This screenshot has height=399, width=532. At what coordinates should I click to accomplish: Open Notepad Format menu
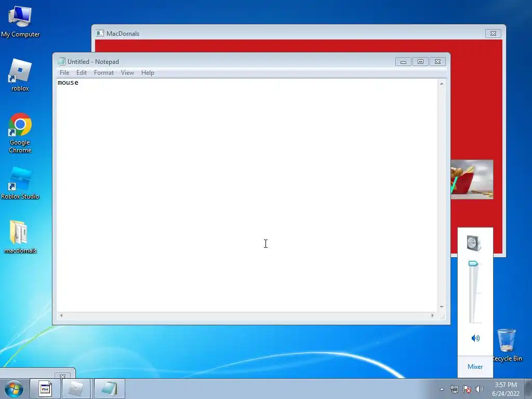pyautogui.click(x=104, y=73)
